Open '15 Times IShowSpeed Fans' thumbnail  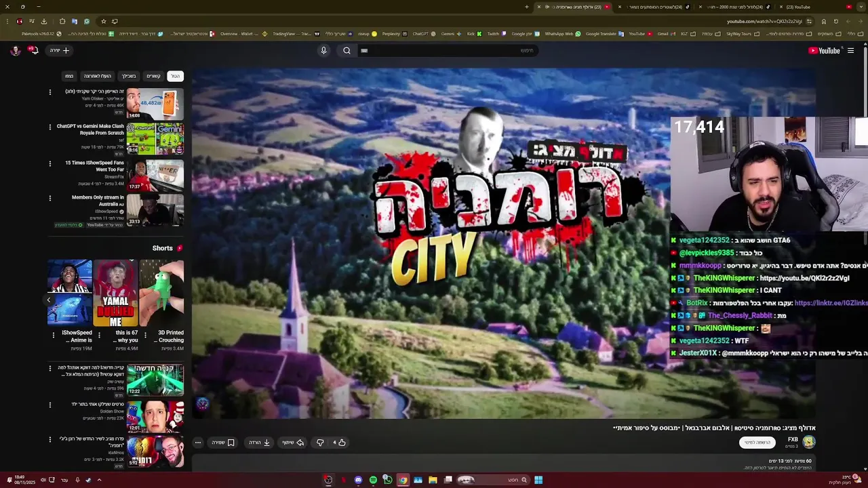(x=155, y=174)
